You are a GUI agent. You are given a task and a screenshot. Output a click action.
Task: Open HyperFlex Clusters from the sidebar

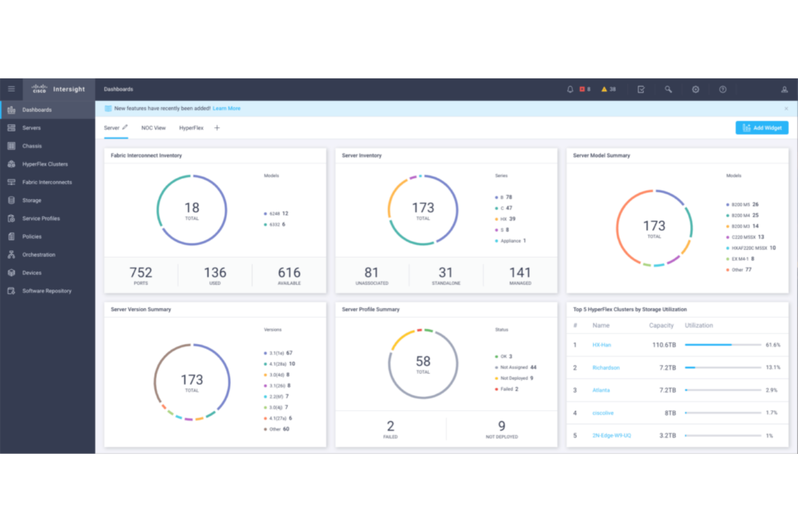click(45, 164)
